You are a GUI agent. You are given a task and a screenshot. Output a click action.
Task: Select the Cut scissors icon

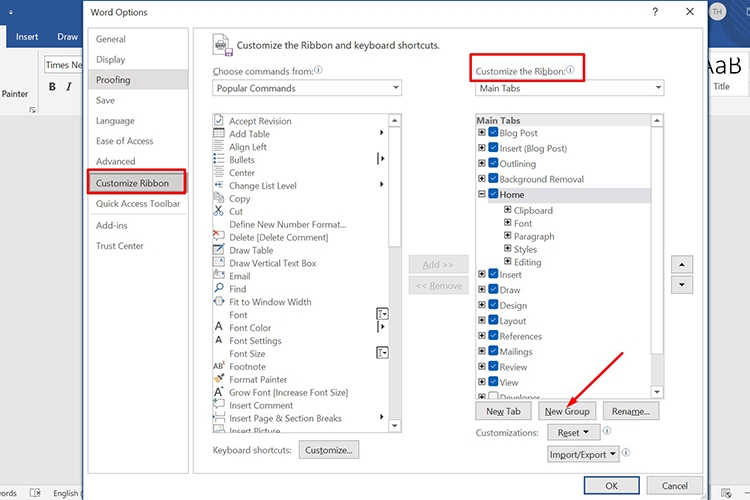click(x=219, y=211)
